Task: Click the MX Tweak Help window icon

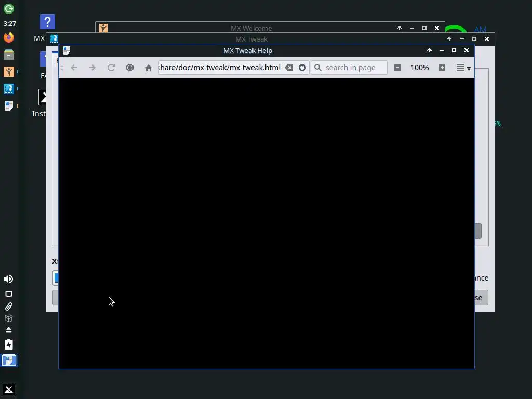Action: tap(66, 50)
